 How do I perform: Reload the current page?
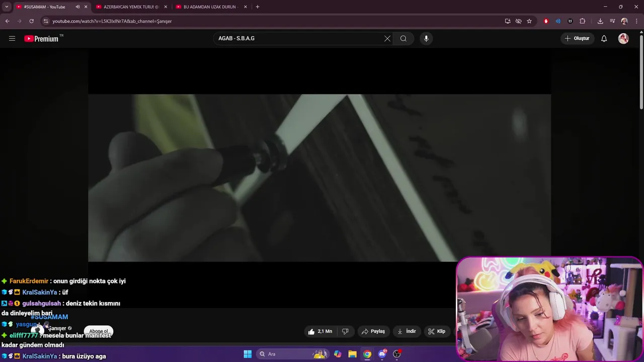31,21
